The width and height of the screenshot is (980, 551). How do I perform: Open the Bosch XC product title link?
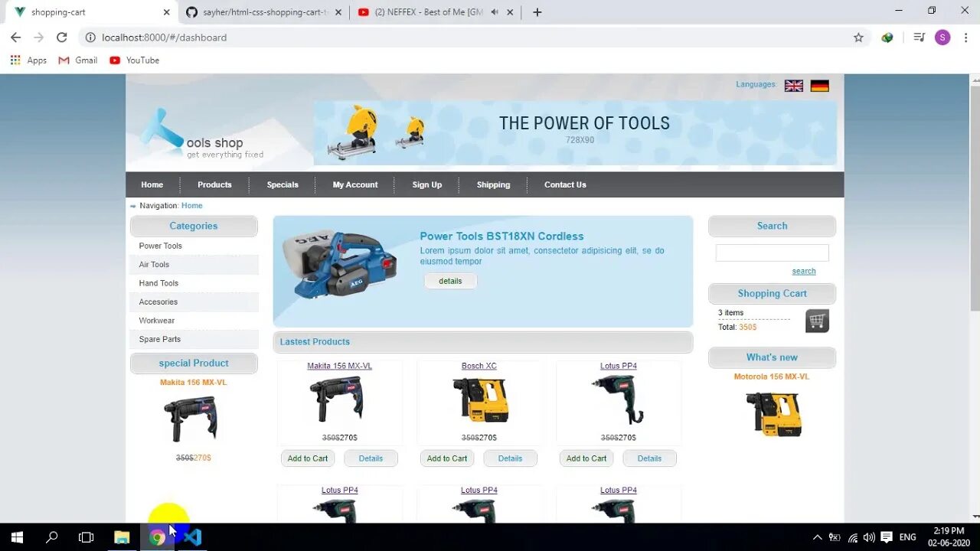[479, 366]
